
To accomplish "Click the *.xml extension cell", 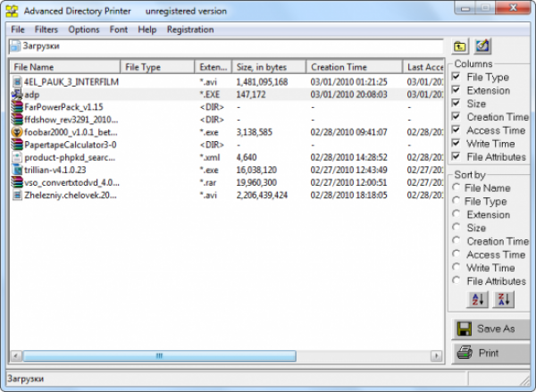I will point(210,157).
